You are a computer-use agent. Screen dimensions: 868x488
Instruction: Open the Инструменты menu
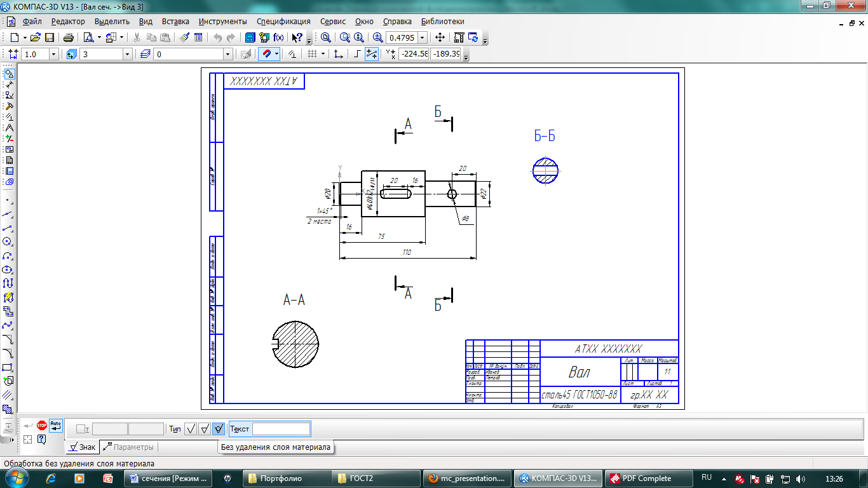coord(222,22)
